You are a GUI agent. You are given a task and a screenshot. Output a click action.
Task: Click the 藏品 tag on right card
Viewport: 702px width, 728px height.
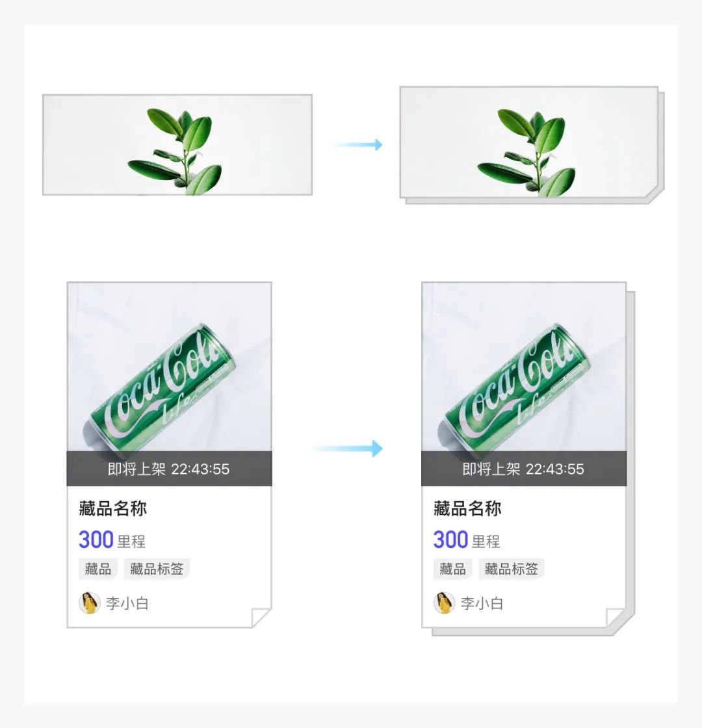(x=452, y=569)
